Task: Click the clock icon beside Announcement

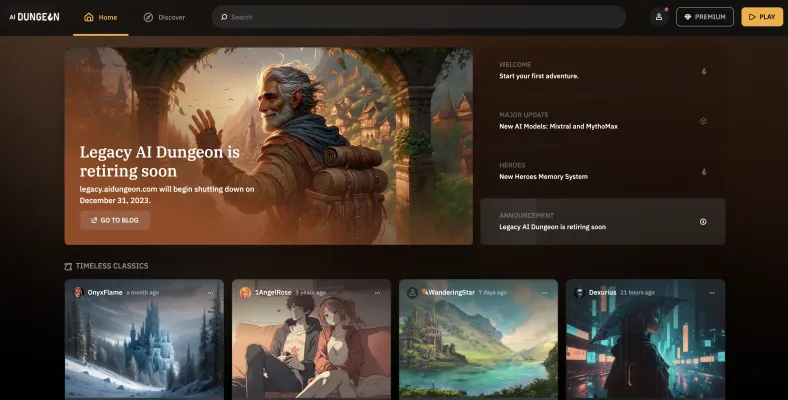Action: [x=703, y=221]
